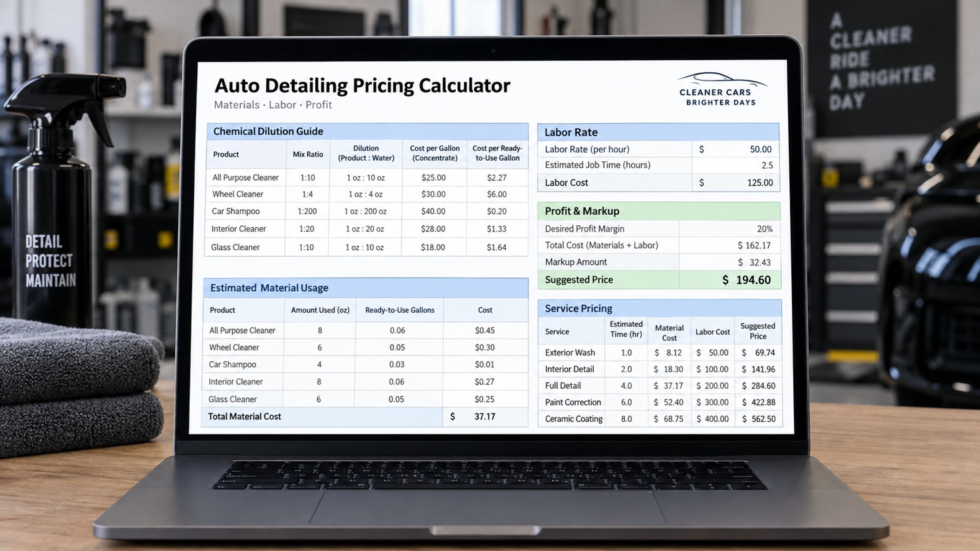Viewport: 980px width, 551px height.
Task: Select the Interior Detail estimated time 2.0
Action: 626,369
